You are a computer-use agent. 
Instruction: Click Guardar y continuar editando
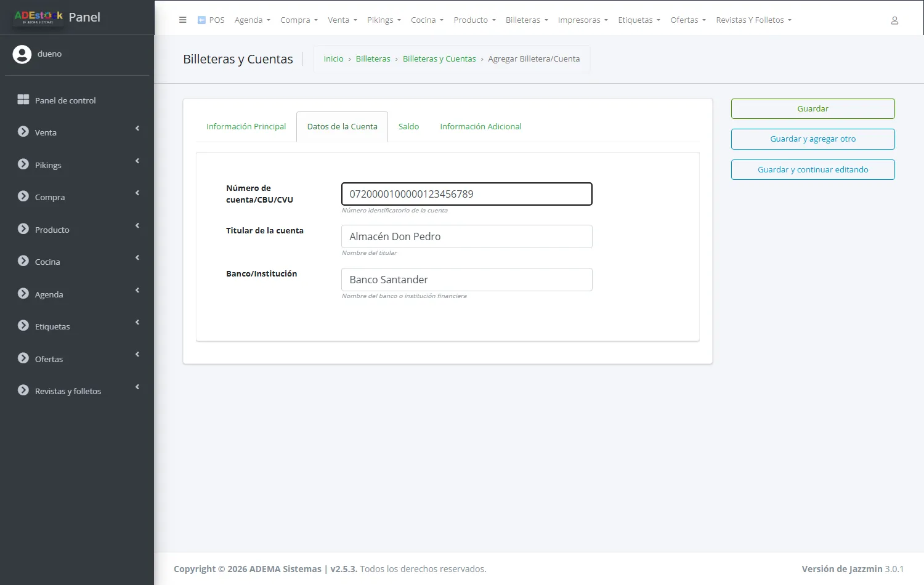pos(813,170)
